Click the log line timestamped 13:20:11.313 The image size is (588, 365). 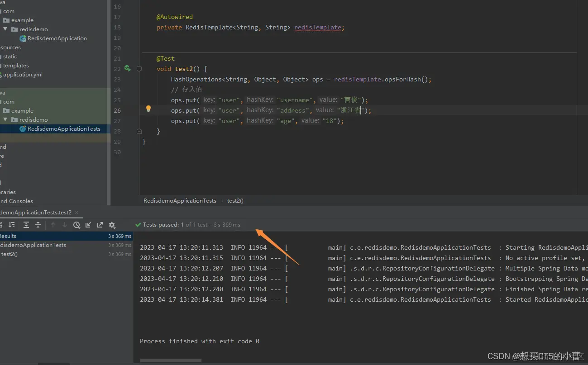(363, 247)
